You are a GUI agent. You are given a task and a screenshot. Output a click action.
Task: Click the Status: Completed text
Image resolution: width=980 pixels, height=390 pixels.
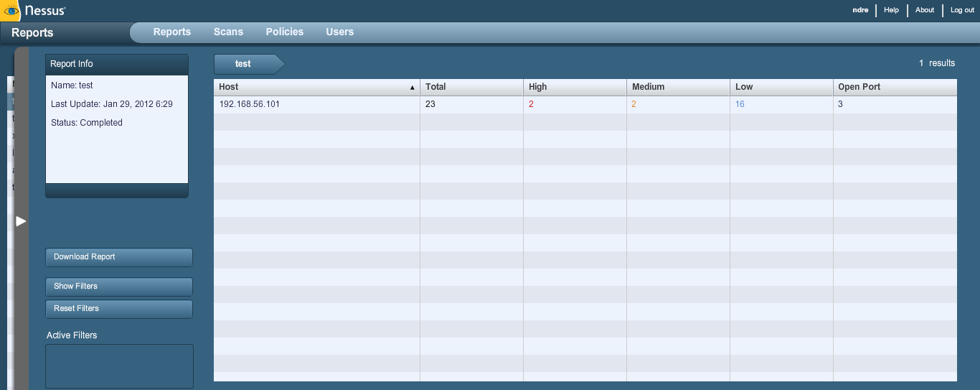pyautogui.click(x=87, y=123)
